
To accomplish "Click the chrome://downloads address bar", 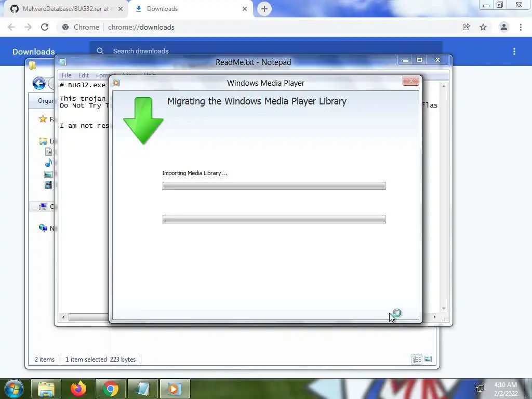I will pos(141,27).
